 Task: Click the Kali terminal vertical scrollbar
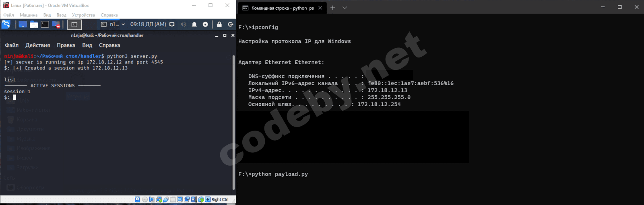click(234, 123)
